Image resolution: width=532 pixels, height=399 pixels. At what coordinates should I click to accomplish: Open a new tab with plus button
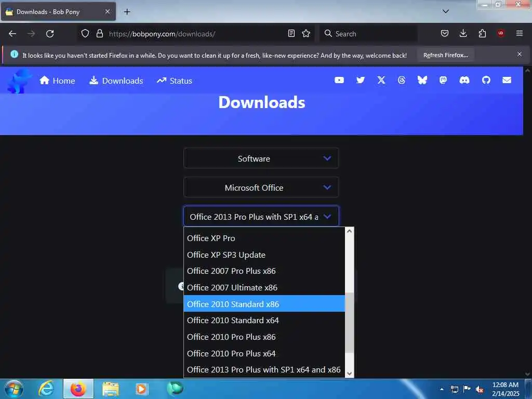click(x=127, y=12)
